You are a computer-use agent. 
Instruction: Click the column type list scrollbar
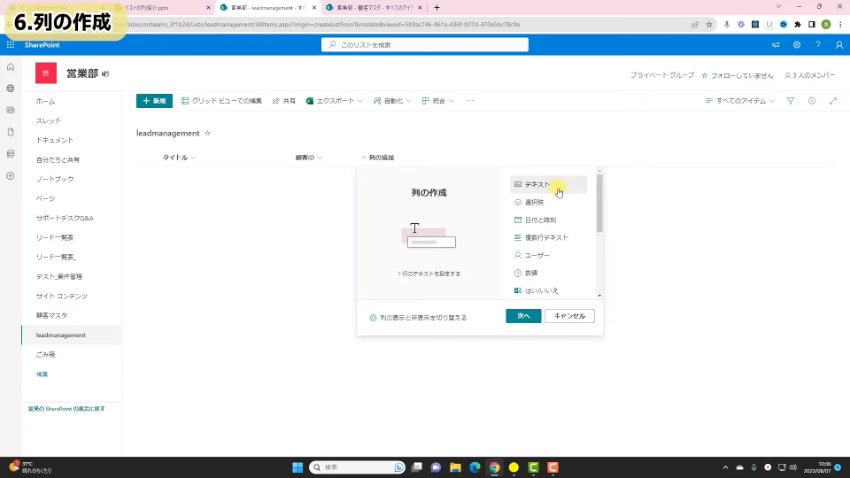(x=599, y=205)
